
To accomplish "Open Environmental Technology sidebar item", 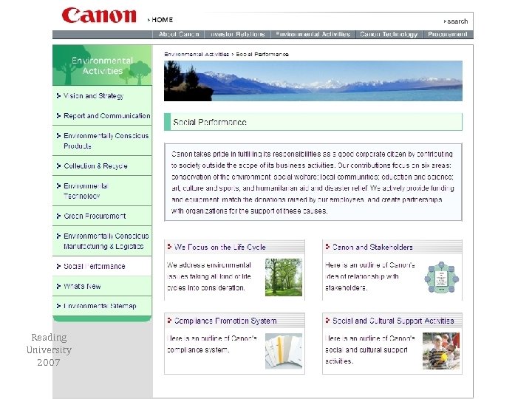I will [86, 191].
